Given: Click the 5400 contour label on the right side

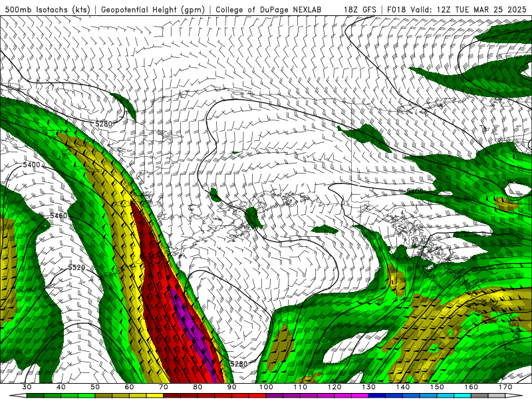Looking at the screenshot, I should 415,192.
